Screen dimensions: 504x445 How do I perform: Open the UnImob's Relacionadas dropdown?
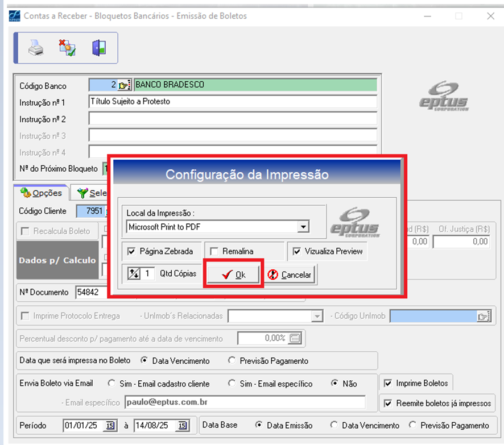pyautogui.click(x=317, y=317)
